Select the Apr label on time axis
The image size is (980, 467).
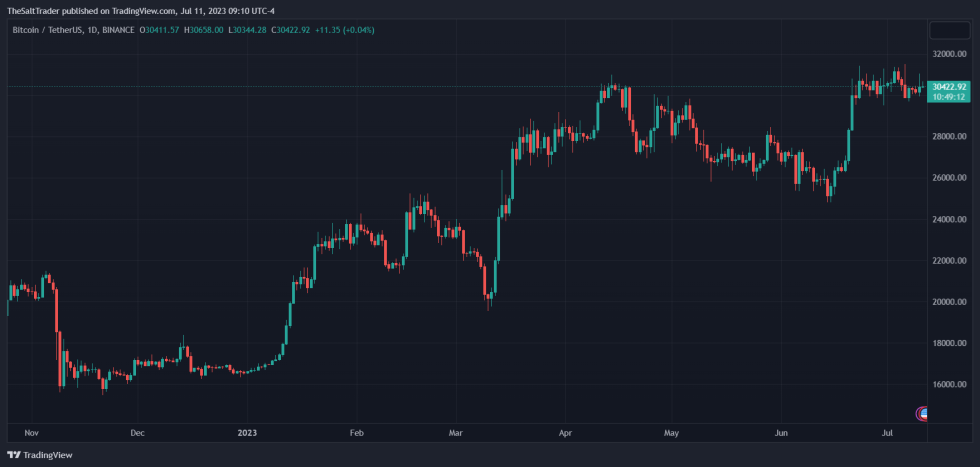pos(564,433)
